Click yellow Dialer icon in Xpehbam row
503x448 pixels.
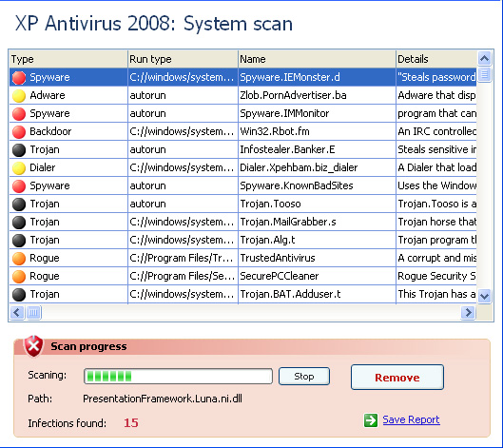point(19,168)
